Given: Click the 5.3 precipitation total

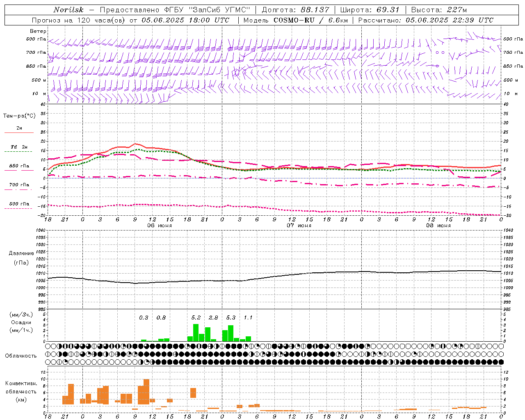Looking at the screenshot, I should [x=231, y=317].
